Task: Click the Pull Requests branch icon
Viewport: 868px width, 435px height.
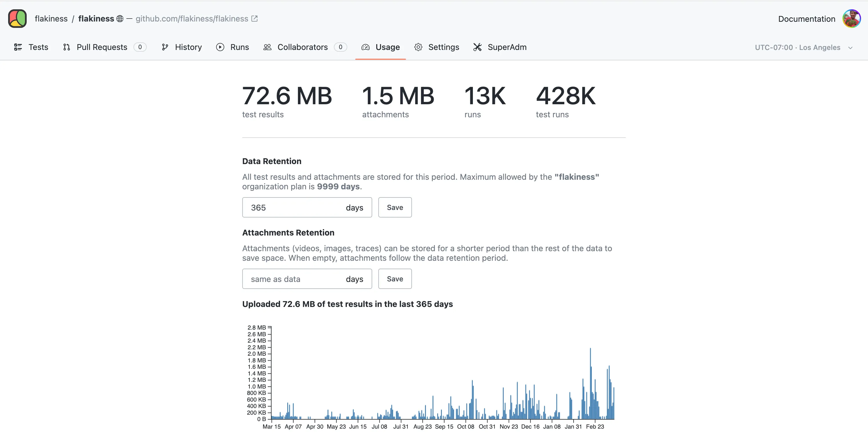Action: [66, 47]
